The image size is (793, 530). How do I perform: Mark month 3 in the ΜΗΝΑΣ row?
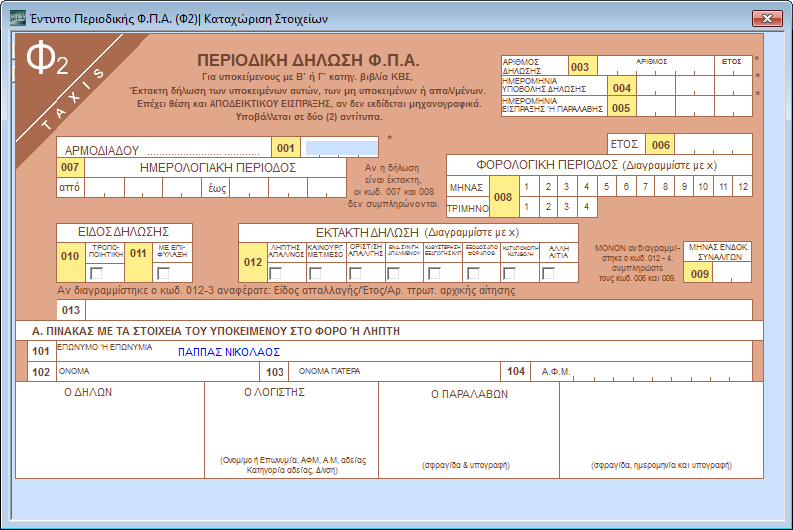tap(566, 187)
